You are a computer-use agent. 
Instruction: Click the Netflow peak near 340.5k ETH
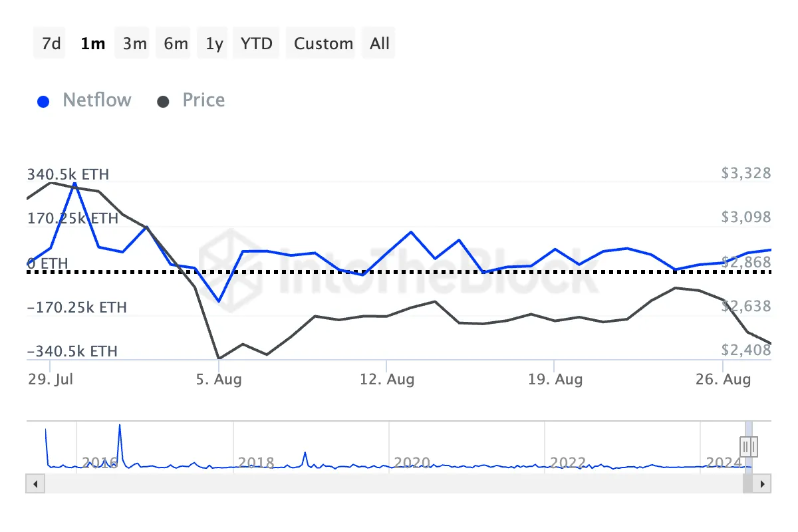[x=74, y=184]
